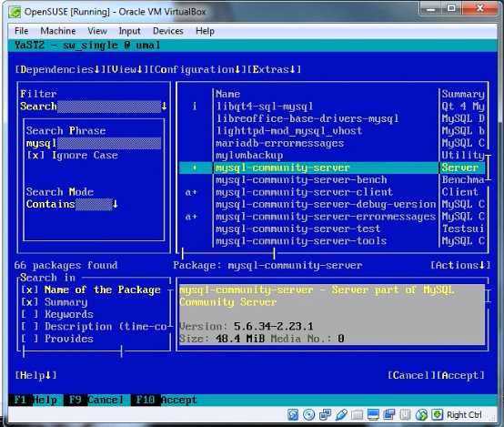
Task: Select the libreoffice-base-drivers-mysql package row
Action: point(332,118)
